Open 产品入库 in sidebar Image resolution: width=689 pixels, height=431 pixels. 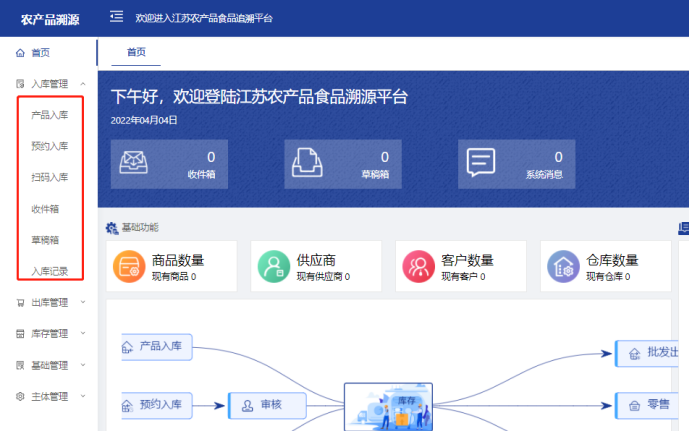point(50,115)
